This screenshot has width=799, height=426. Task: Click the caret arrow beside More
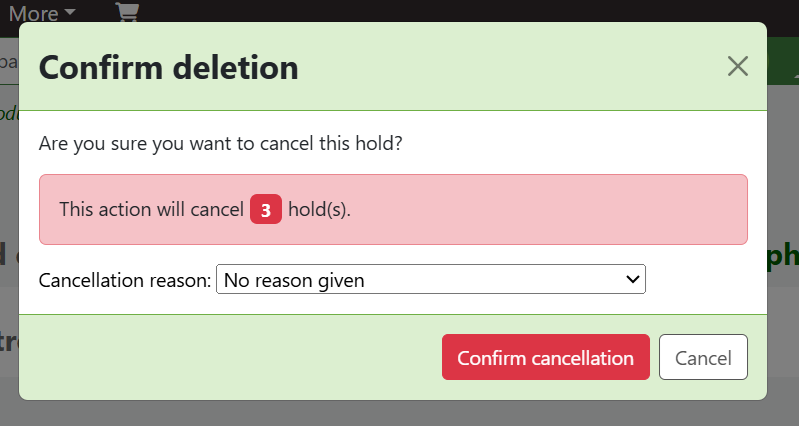(69, 13)
